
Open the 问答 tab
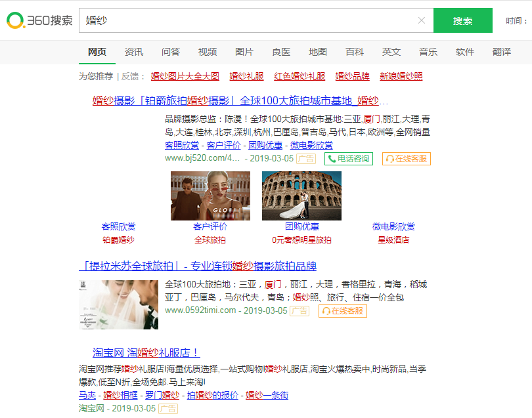click(x=171, y=52)
